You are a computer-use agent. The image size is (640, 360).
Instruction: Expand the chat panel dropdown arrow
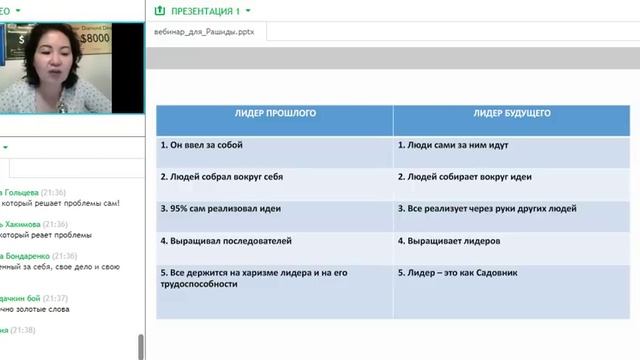tap(5, 147)
